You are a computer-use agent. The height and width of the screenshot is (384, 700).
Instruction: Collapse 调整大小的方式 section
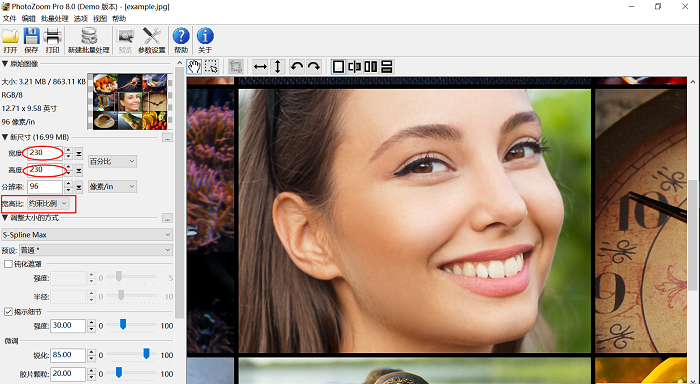pyautogui.click(x=5, y=217)
